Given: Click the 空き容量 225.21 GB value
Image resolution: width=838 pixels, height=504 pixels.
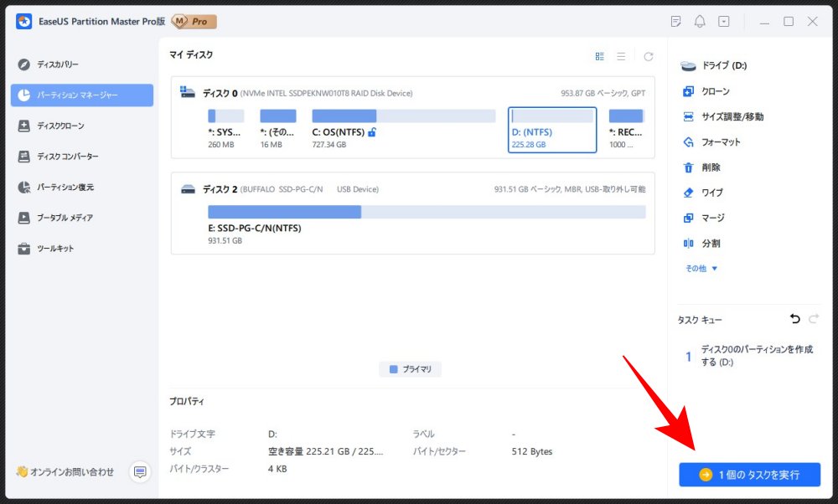Looking at the screenshot, I should pyautogui.click(x=325, y=451).
